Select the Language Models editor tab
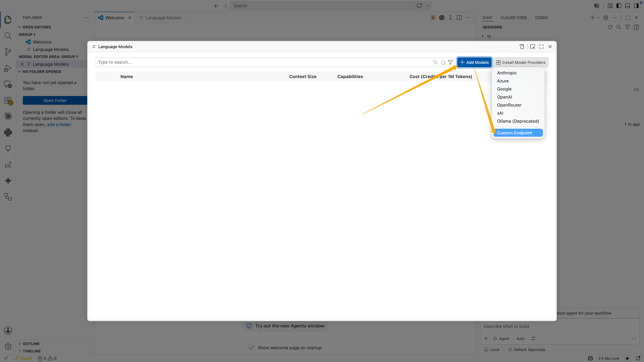This screenshot has height=362, width=644. coord(163,17)
